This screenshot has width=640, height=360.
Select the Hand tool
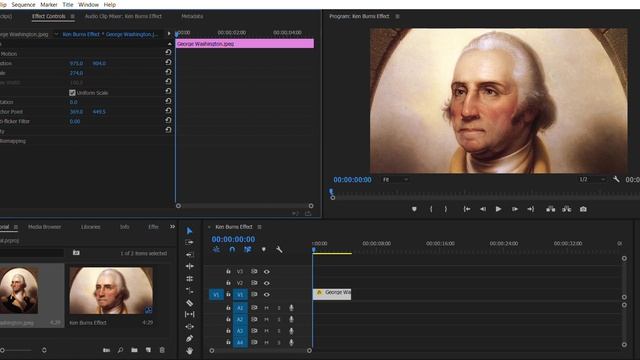tap(189, 351)
